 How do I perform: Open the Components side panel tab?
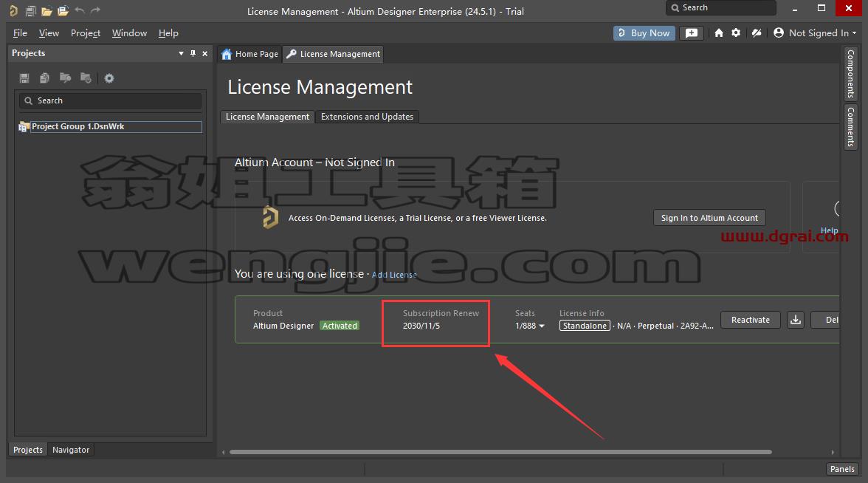point(851,73)
